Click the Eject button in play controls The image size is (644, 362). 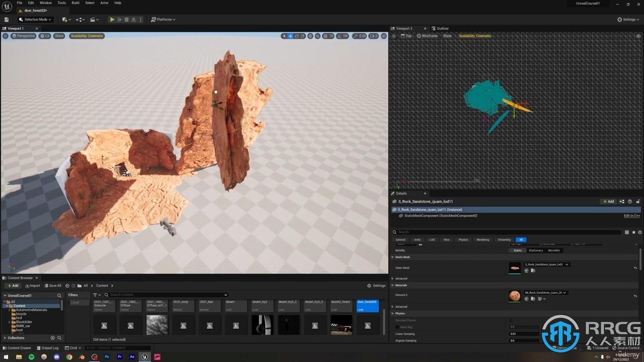(x=133, y=20)
